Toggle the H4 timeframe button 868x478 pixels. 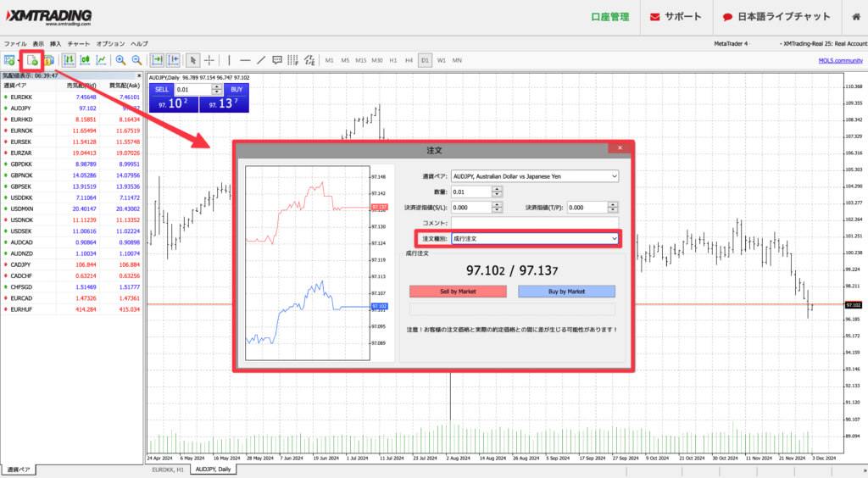pos(409,60)
